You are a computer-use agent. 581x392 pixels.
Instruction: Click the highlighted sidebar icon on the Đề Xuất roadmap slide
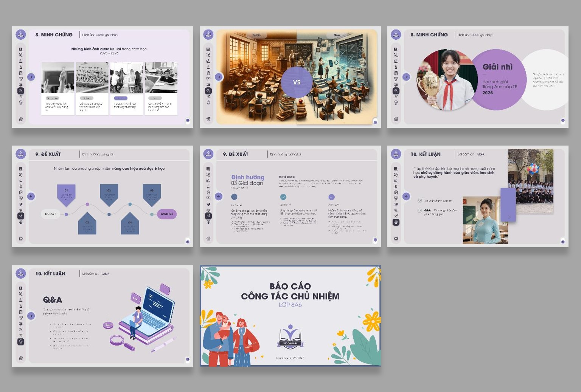[21, 216]
